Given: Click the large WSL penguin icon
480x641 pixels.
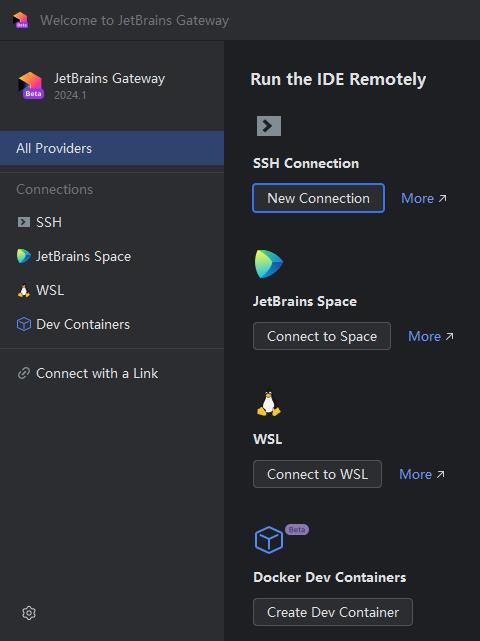Looking at the screenshot, I should tap(269, 404).
